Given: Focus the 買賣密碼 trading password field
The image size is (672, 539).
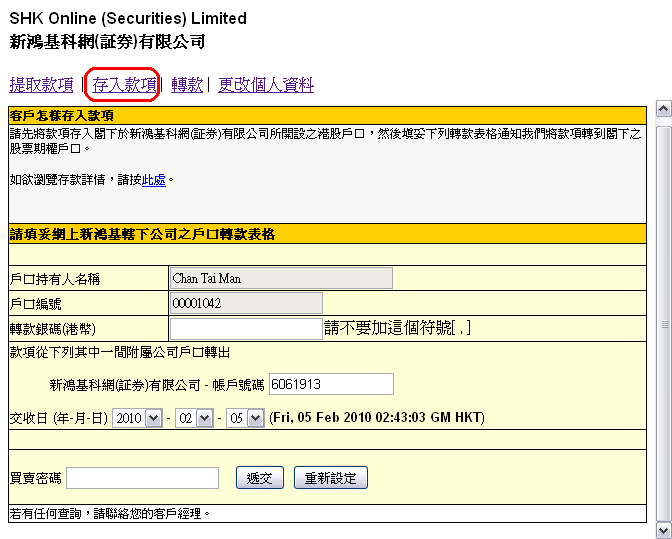Looking at the screenshot, I should 142,478.
